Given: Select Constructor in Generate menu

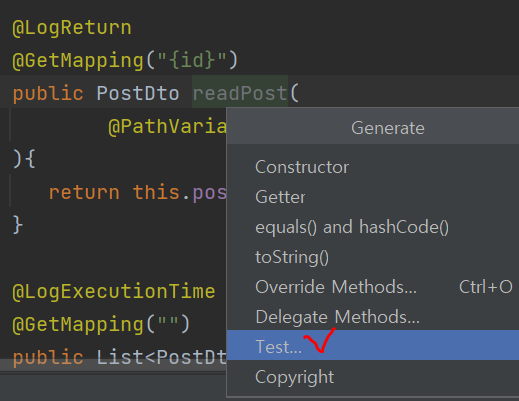Looking at the screenshot, I should (x=373, y=167).
